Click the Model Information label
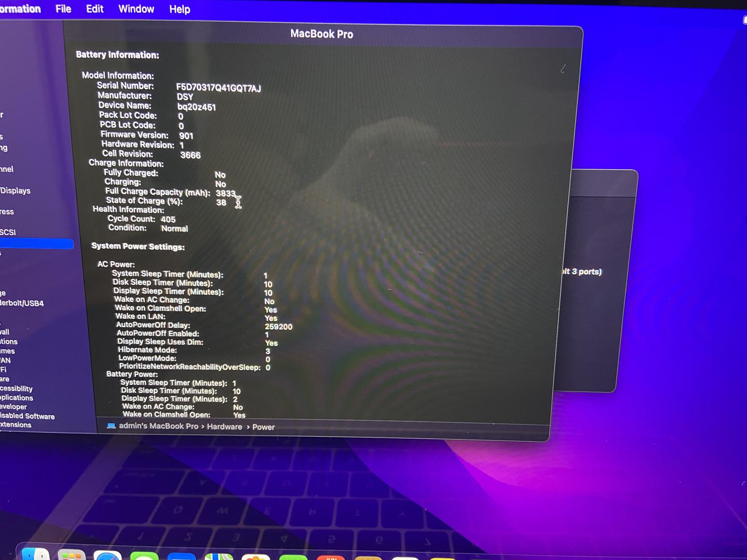This screenshot has width=747, height=560. tap(118, 75)
